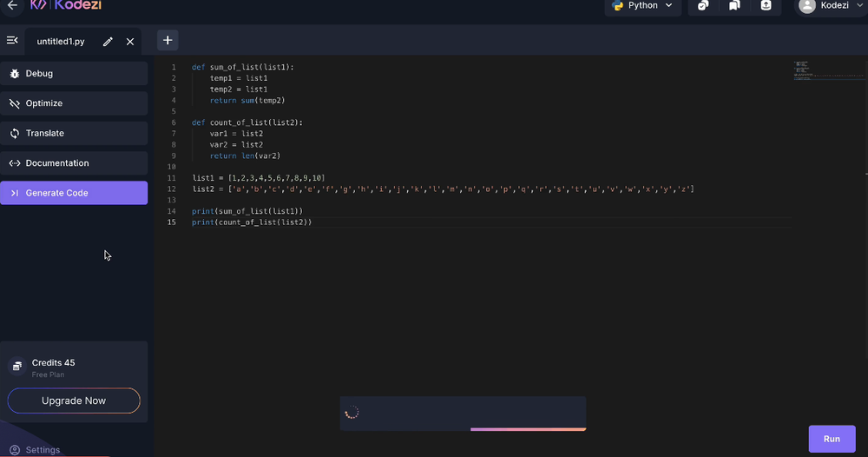Click 'print(sum_of_list(list1))' line
868x457 pixels.
[x=247, y=211]
